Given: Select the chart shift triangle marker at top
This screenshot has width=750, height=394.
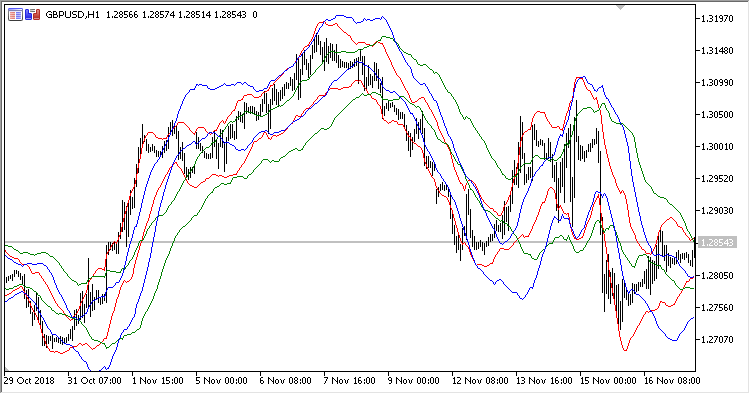Looking at the screenshot, I should pos(621,8).
